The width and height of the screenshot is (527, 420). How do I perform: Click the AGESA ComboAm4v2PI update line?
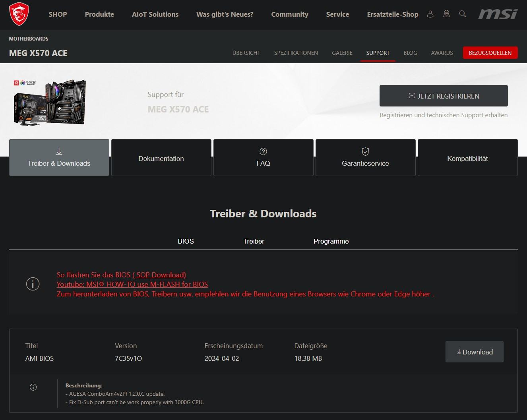115,394
